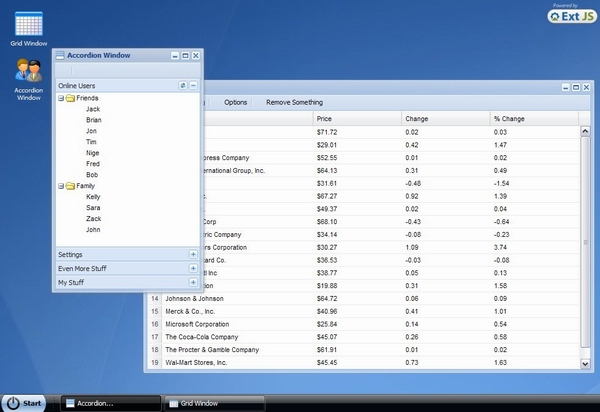The width and height of the screenshot is (600, 412).
Task: Click the Accordion Window title bar icon
Action: [60, 55]
